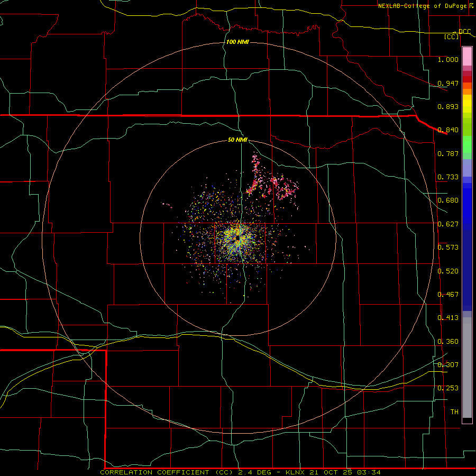Pick the bright green swatch on the color bar
The height and width of the screenshot is (476, 476).
(467, 144)
